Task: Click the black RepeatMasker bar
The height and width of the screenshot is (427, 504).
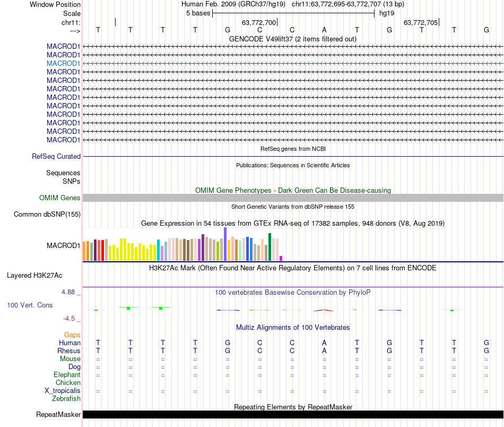Action: 293,414
